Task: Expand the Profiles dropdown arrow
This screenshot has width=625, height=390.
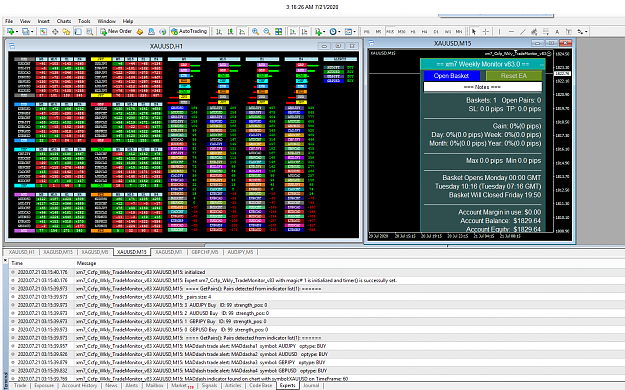Action: tap(32, 32)
